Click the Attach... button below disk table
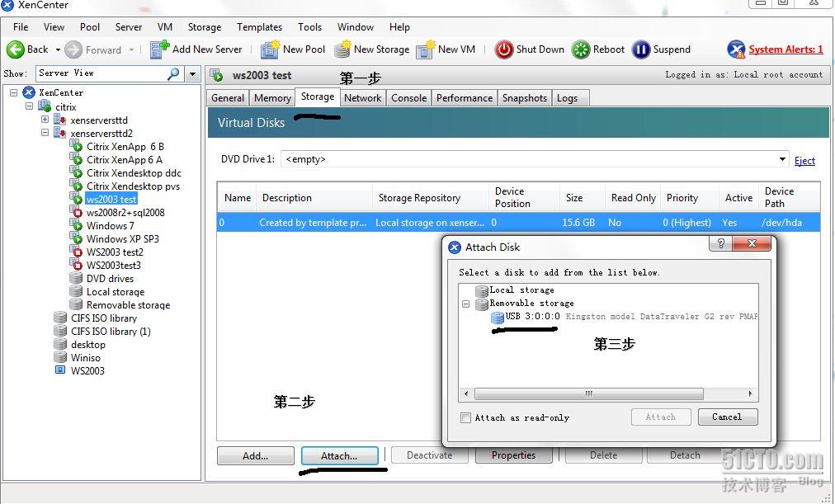The image size is (835, 504). coord(339,456)
